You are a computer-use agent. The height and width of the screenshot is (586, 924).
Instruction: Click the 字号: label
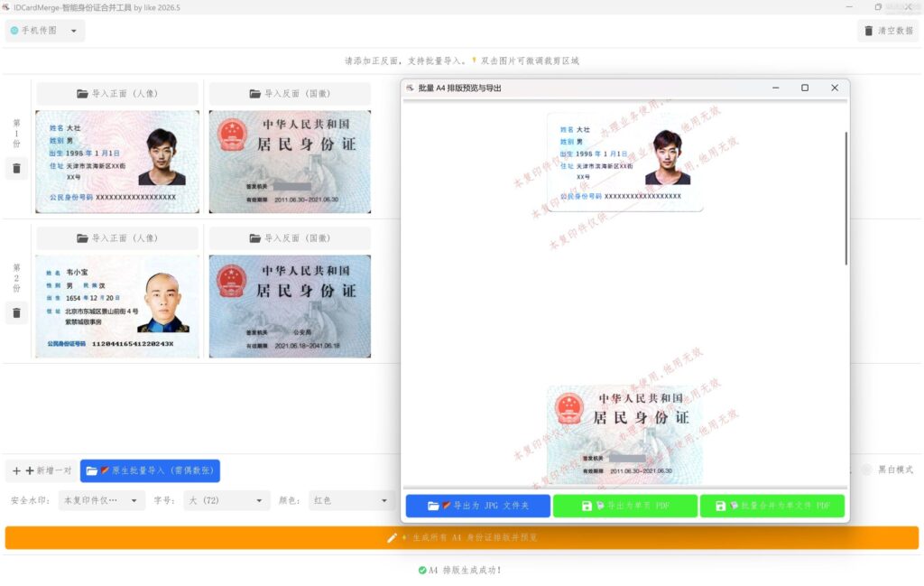[x=165, y=500]
